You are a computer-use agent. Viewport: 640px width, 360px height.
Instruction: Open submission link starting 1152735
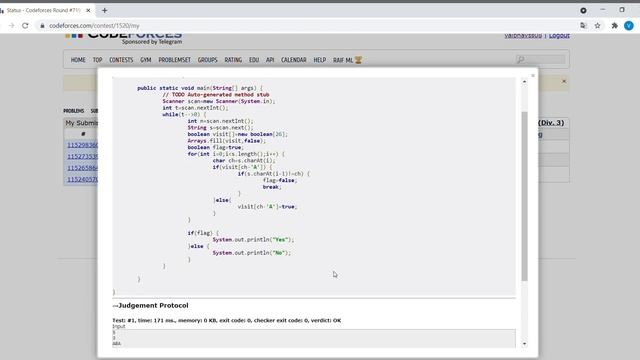[x=82, y=156]
